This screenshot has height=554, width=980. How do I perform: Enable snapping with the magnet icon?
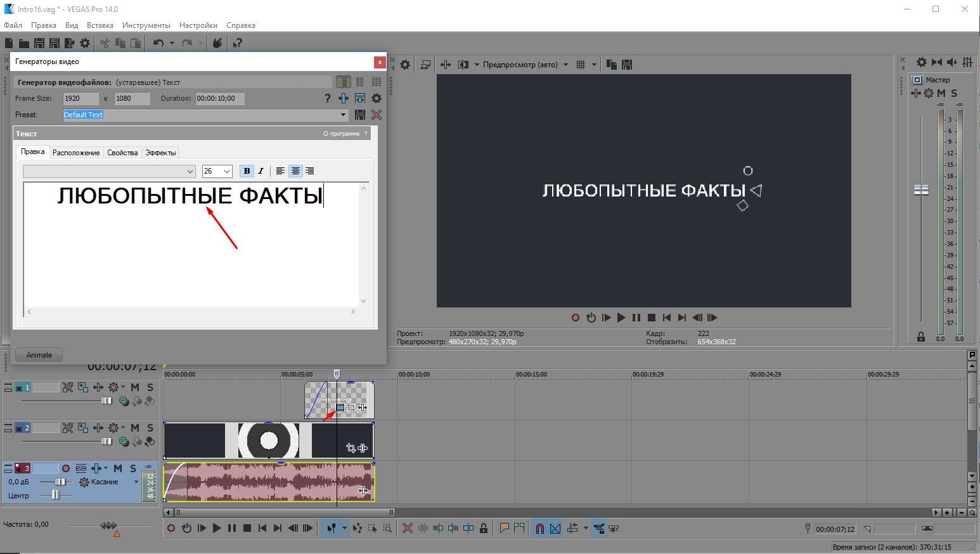(539, 528)
